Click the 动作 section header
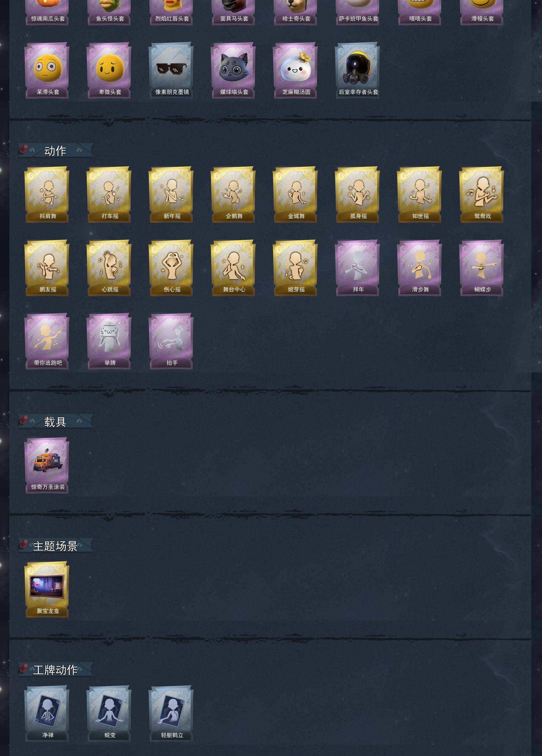542x756 pixels. pyautogui.click(x=55, y=151)
